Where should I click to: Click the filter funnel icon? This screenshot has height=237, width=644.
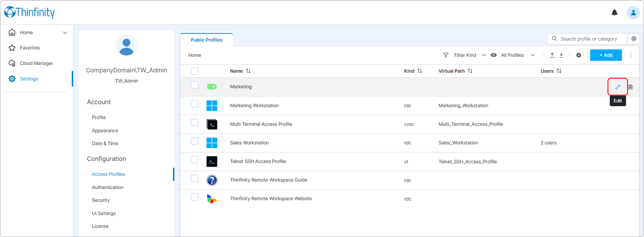pos(446,55)
